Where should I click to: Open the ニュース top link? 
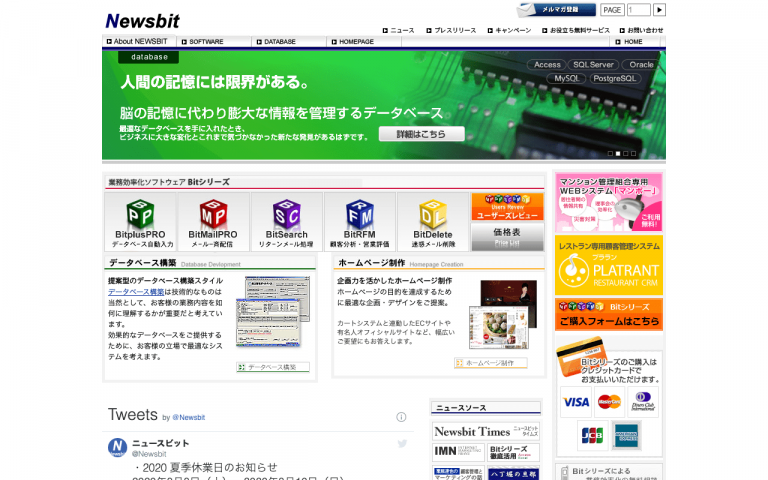click(x=398, y=30)
